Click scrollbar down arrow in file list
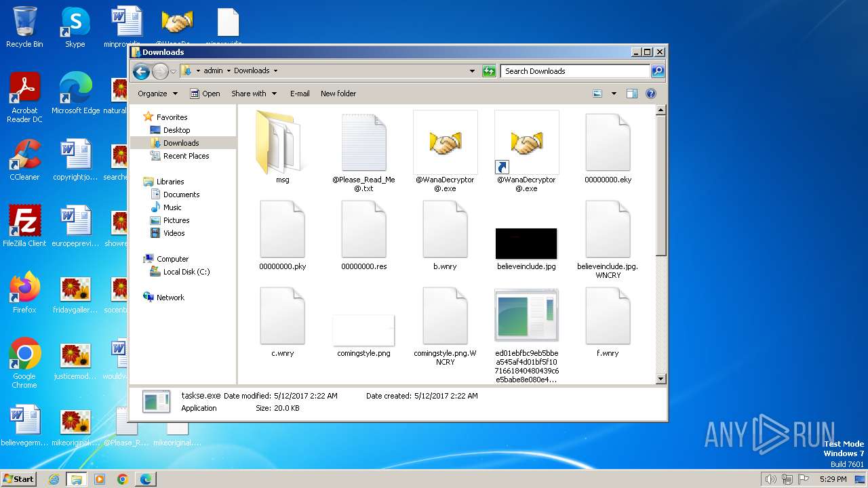 coord(661,379)
